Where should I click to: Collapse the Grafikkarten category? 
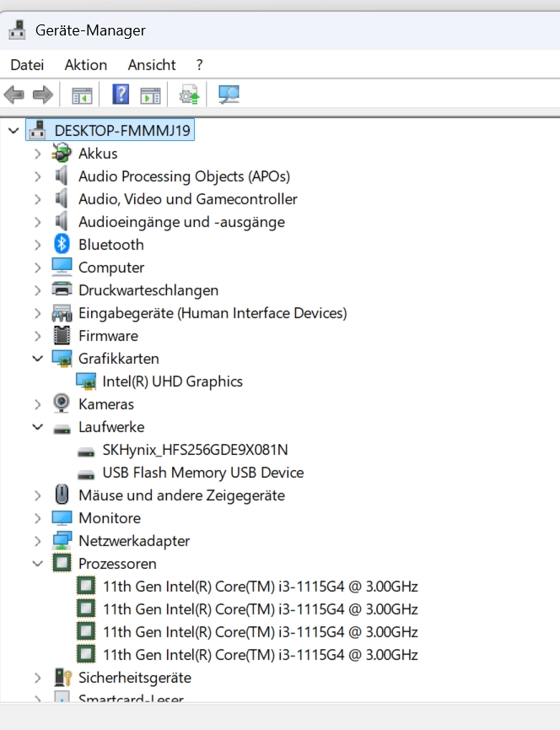pyautogui.click(x=38, y=359)
